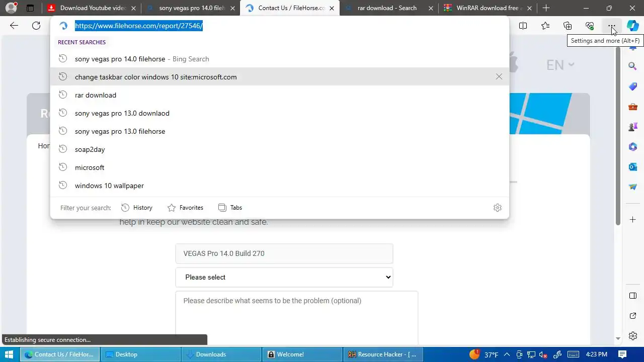Open the Favorites star list icon
Viewport: 644px width, 362px height.
pyautogui.click(x=545, y=26)
